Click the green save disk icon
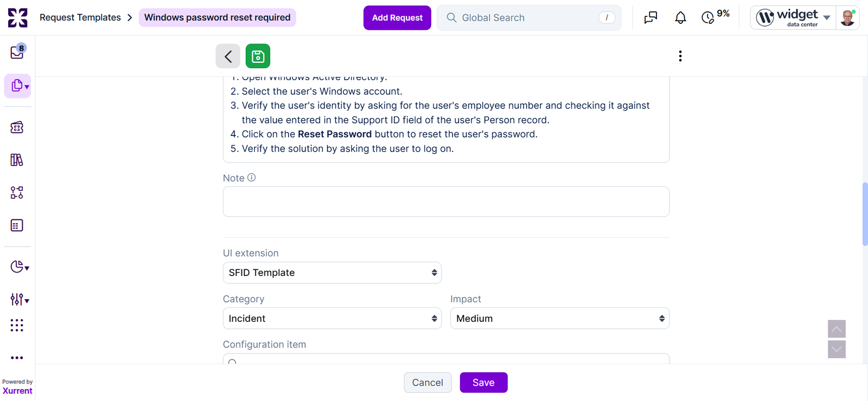Image resolution: width=868 pixels, height=401 pixels. [x=258, y=56]
